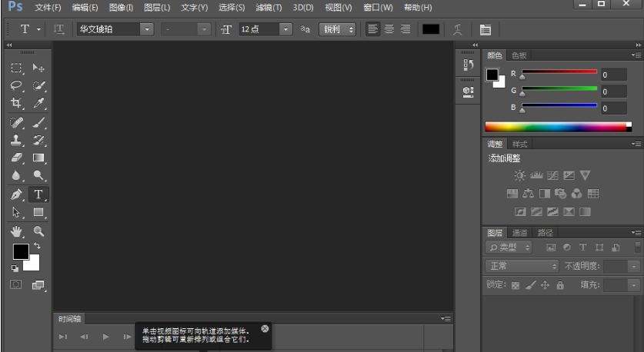Image resolution: width=644 pixels, height=352 pixels.
Task: Lock transparent pixels
Action: 516,286
